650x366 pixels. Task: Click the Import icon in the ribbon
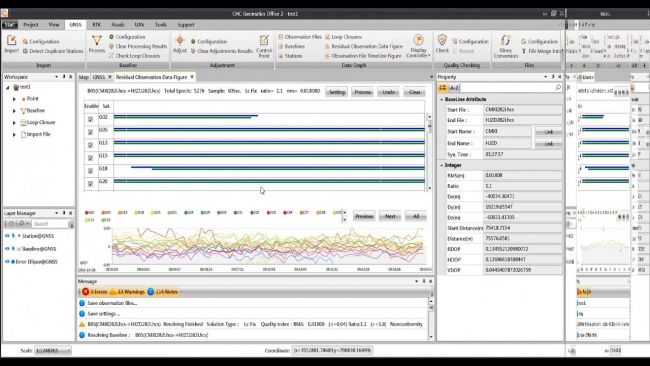pos(11,41)
